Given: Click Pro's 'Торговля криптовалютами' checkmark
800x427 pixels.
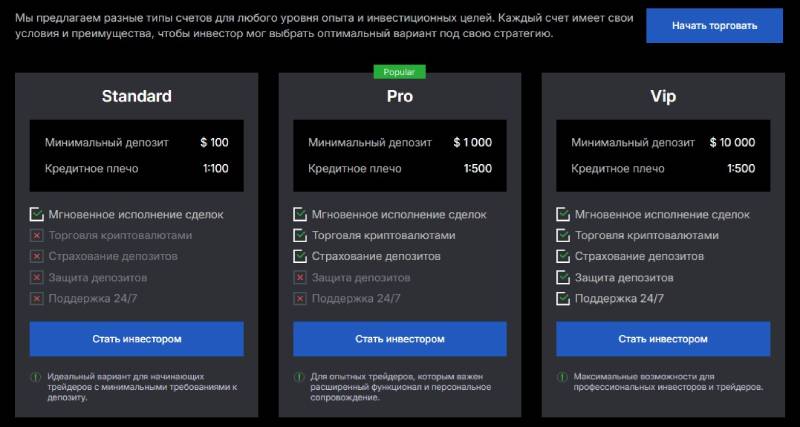Looking at the screenshot, I should coord(299,236).
